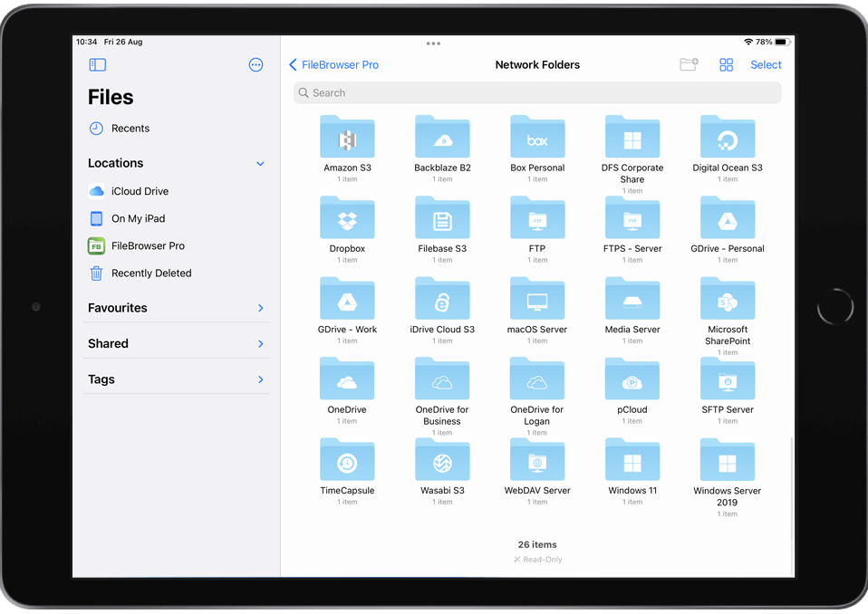Tap the three-dot multitasking indicator

coord(433,43)
